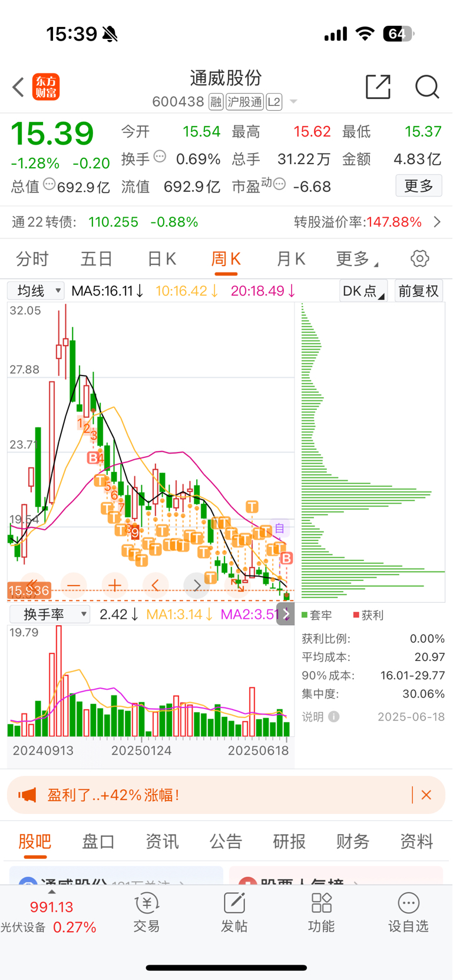Switch to 月K chart tab
The image size is (453, 980).
tap(290, 259)
